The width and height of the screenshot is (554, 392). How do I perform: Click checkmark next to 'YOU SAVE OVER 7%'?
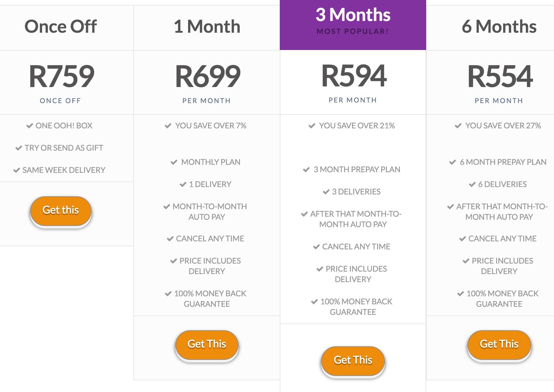click(x=168, y=126)
